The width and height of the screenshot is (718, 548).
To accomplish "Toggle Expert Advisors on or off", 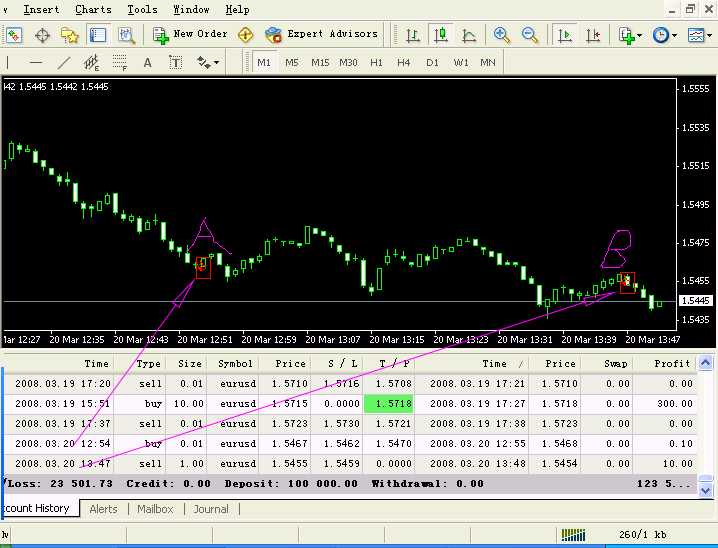I will tap(322, 34).
